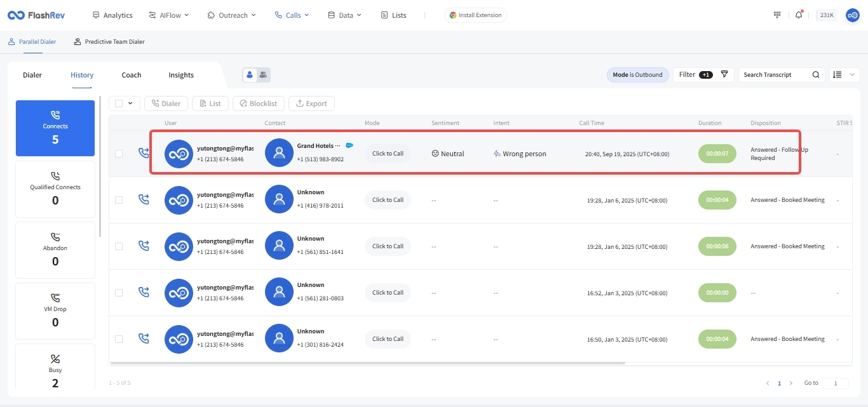Open the notifications bell

coord(799,15)
